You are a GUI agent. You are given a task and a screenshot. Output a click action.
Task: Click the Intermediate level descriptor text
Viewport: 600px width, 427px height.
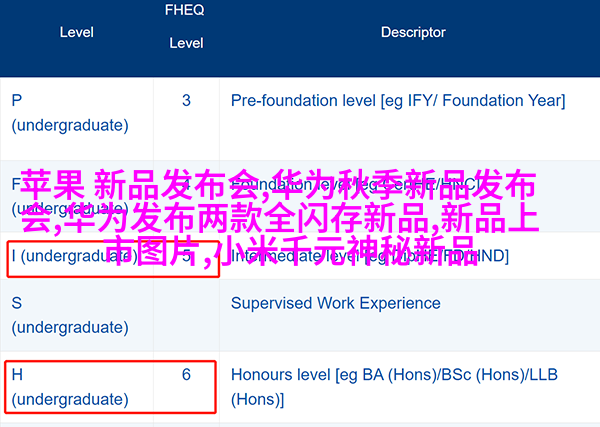point(370,256)
